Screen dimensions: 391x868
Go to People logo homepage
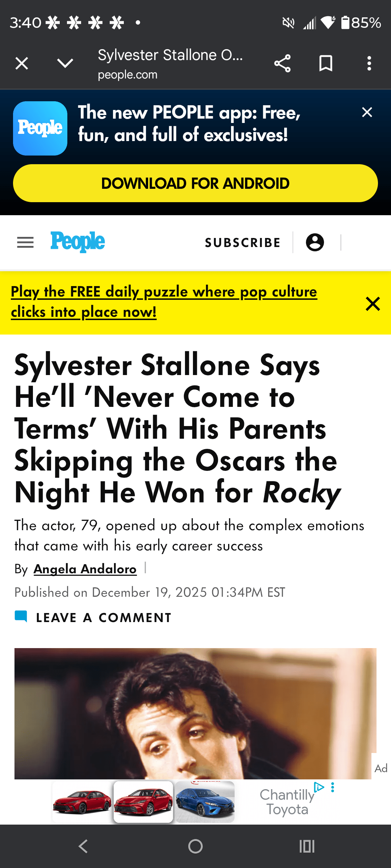(x=77, y=242)
